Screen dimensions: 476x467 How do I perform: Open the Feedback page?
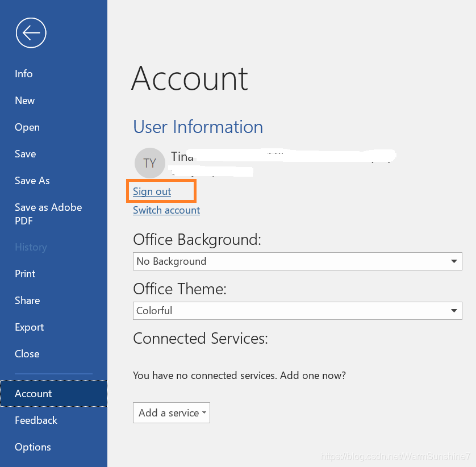pyautogui.click(x=36, y=420)
